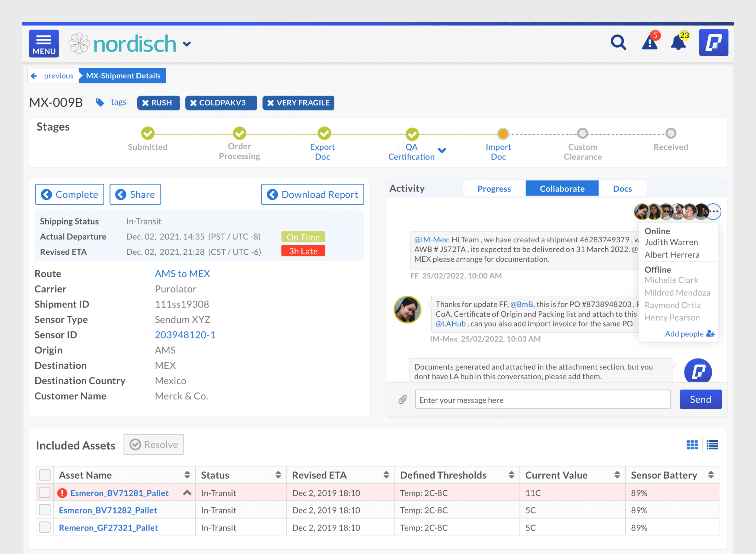
Task: Switch Included Assets to list view
Action: [712, 445]
